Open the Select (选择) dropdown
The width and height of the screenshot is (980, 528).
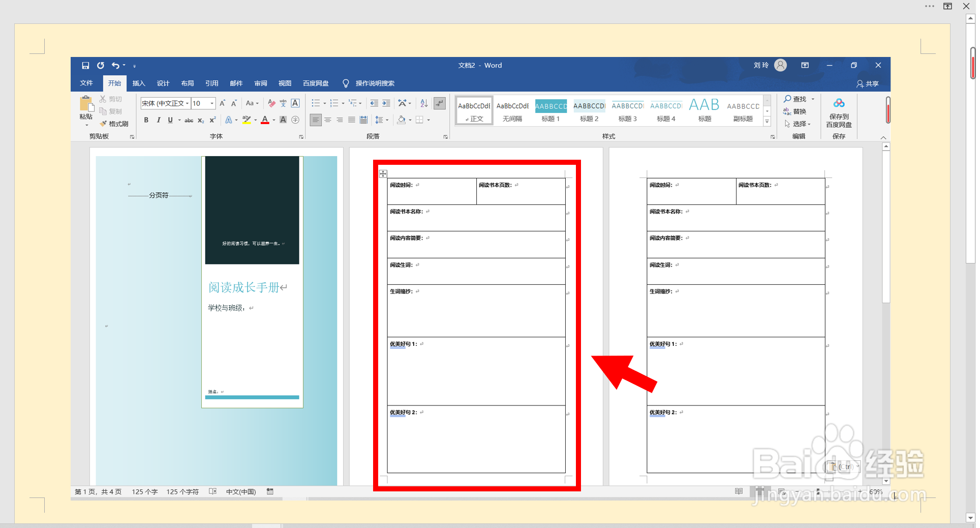click(798, 124)
